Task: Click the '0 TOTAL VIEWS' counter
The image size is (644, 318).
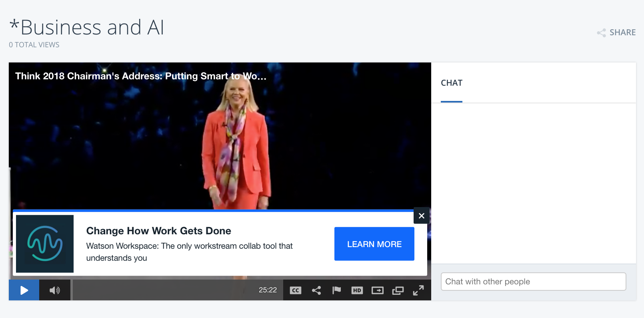Action: tap(34, 45)
